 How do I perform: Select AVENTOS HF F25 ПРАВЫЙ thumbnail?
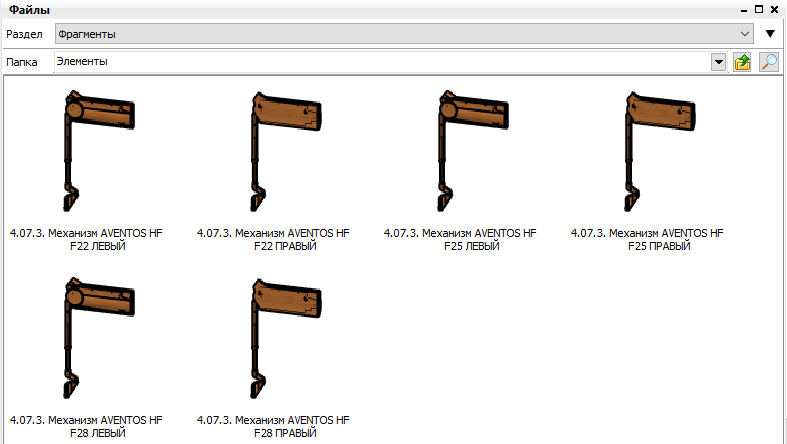point(660,151)
